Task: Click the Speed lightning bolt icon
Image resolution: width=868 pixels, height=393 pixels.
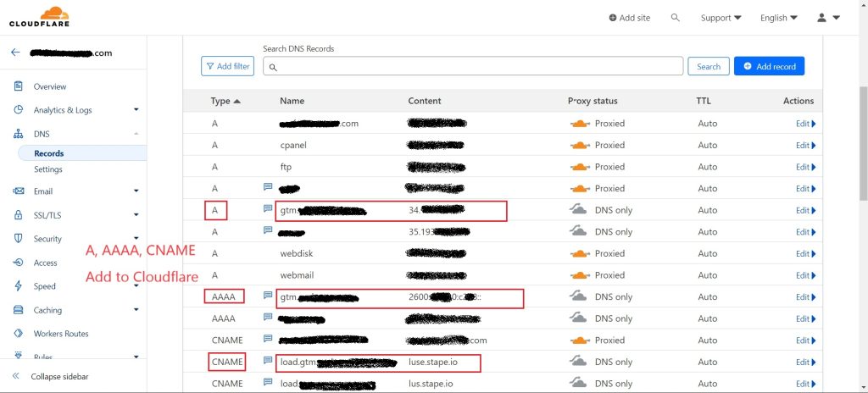Action: [19, 286]
